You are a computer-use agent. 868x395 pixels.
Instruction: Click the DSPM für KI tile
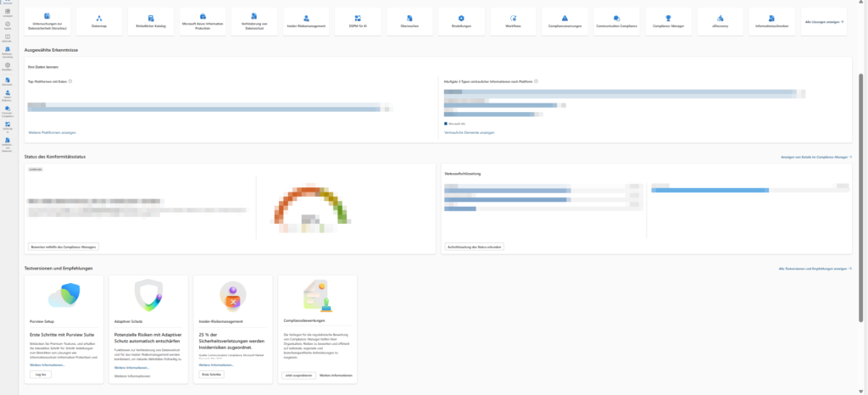[x=358, y=21]
